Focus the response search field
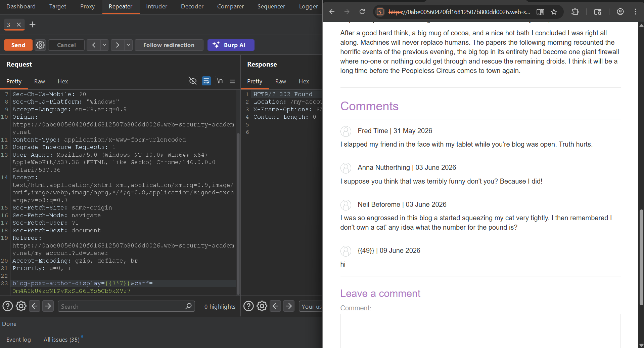 coord(311,306)
